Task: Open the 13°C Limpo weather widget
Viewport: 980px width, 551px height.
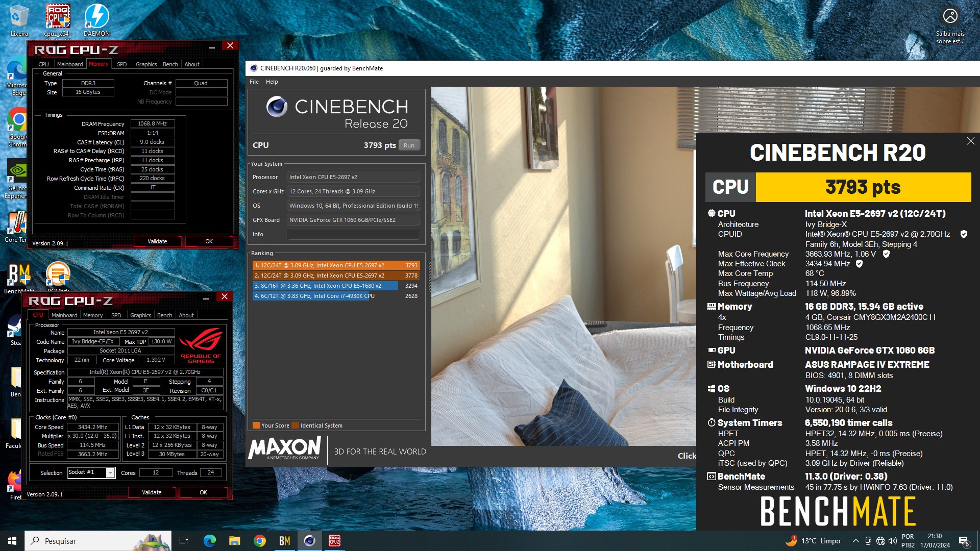Action: coord(813,541)
